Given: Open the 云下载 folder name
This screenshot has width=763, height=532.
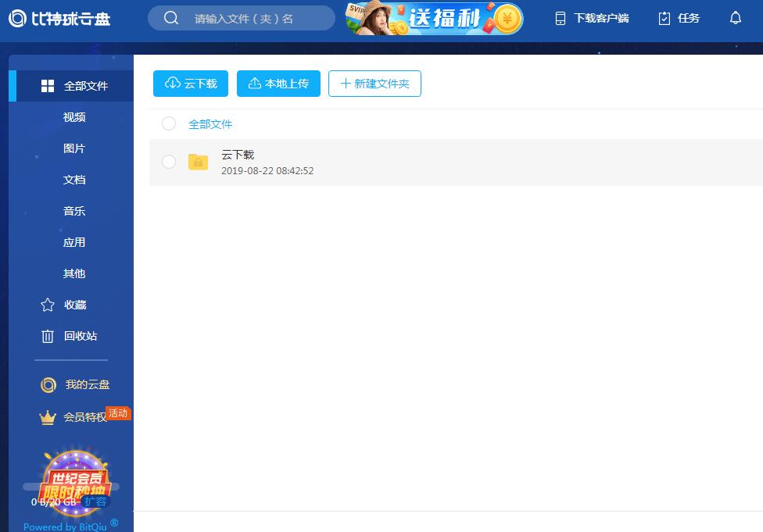Looking at the screenshot, I should click(x=238, y=155).
